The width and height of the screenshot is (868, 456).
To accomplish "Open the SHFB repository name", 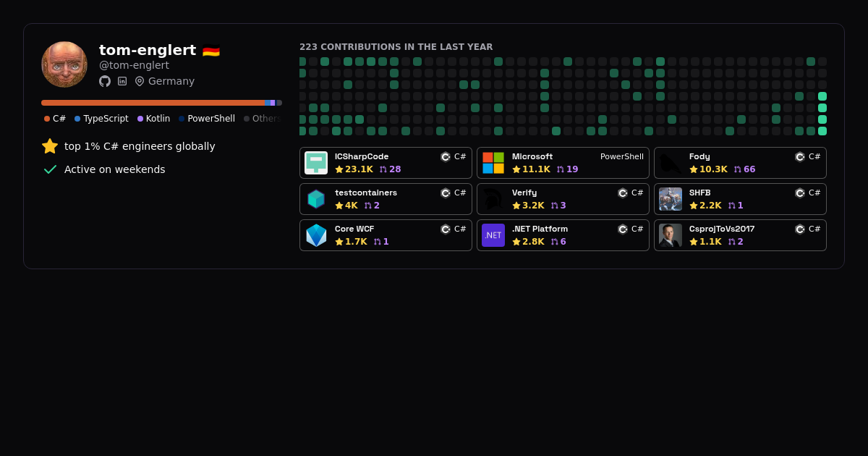I will pos(700,193).
